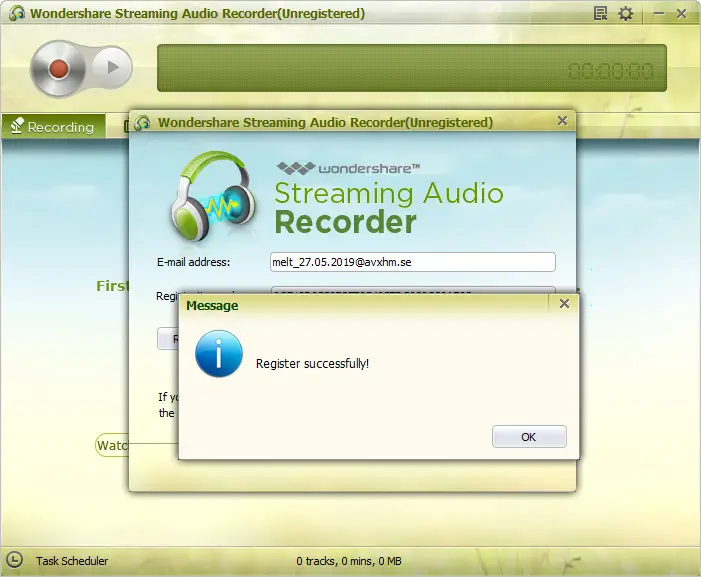Click OK in the Message dialog
Viewport: 701px width, 577px height.
point(529,437)
